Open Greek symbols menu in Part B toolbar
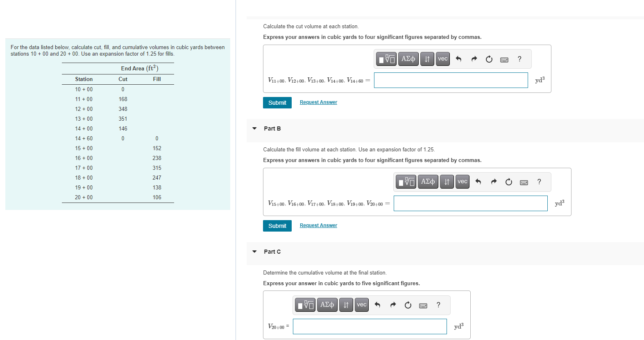The width and height of the screenshot is (644, 340). (428, 182)
